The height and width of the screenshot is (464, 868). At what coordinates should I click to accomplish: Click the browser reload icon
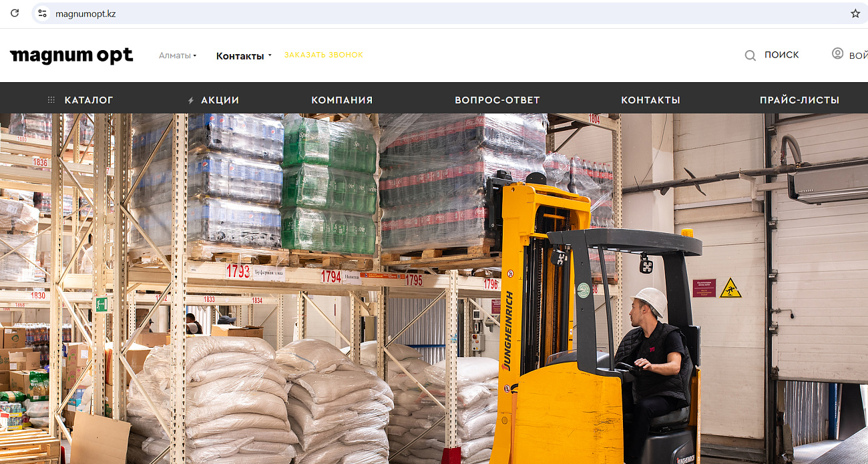(15, 13)
